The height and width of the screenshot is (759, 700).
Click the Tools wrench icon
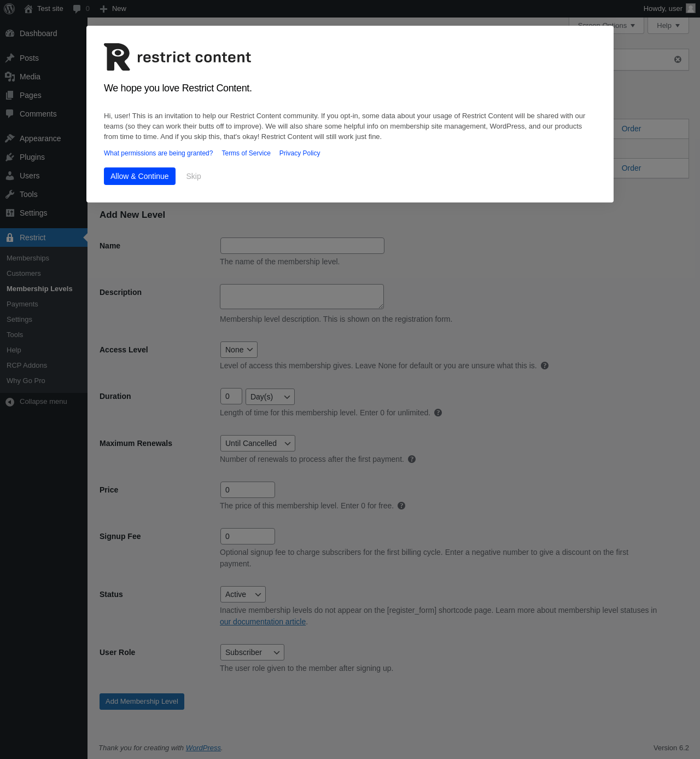click(x=10, y=194)
